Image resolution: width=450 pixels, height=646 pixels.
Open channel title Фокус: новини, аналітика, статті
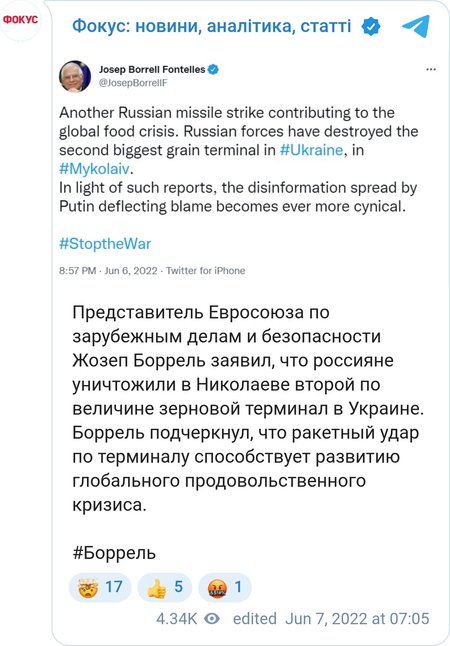pyautogui.click(x=212, y=26)
